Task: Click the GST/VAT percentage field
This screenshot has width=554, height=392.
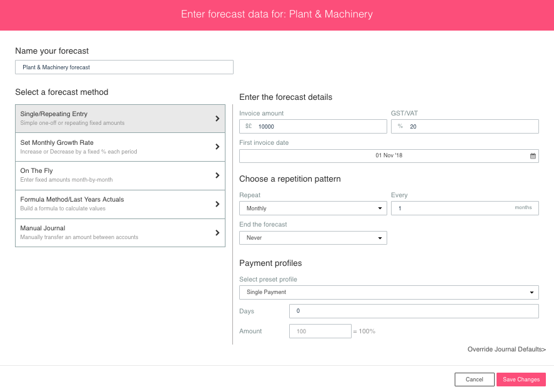Action: tap(465, 127)
